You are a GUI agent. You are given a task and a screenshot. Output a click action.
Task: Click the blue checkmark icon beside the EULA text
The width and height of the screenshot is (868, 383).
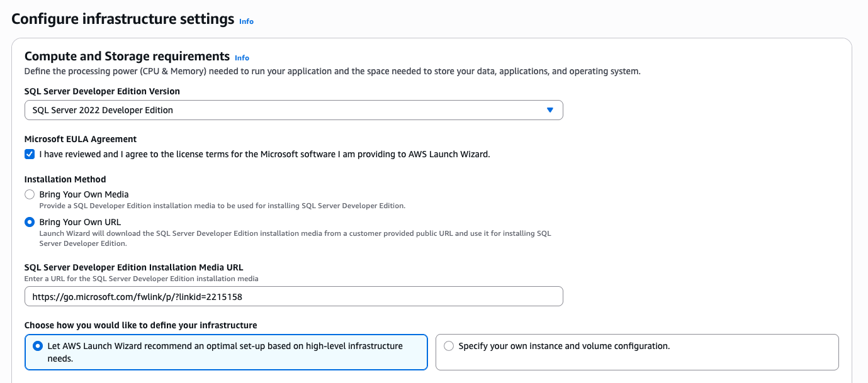pyautogui.click(x=29, y=154)
